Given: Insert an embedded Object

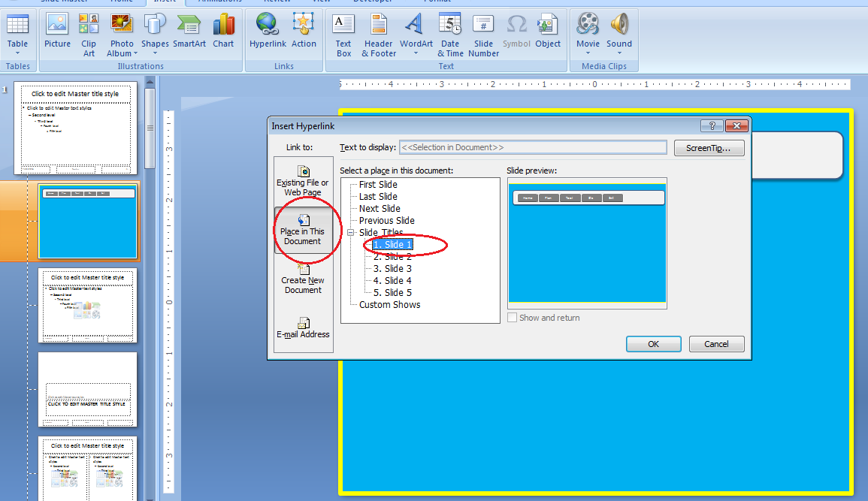Looking at the screenshot, I should point(548,32).
